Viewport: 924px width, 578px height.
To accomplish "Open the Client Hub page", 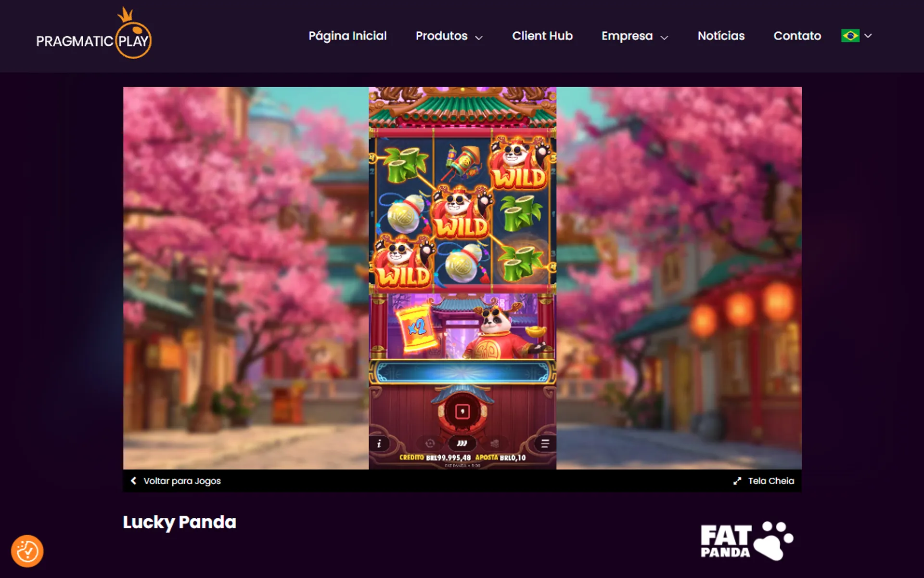I will pyautogui.click(x=542, y=36).
